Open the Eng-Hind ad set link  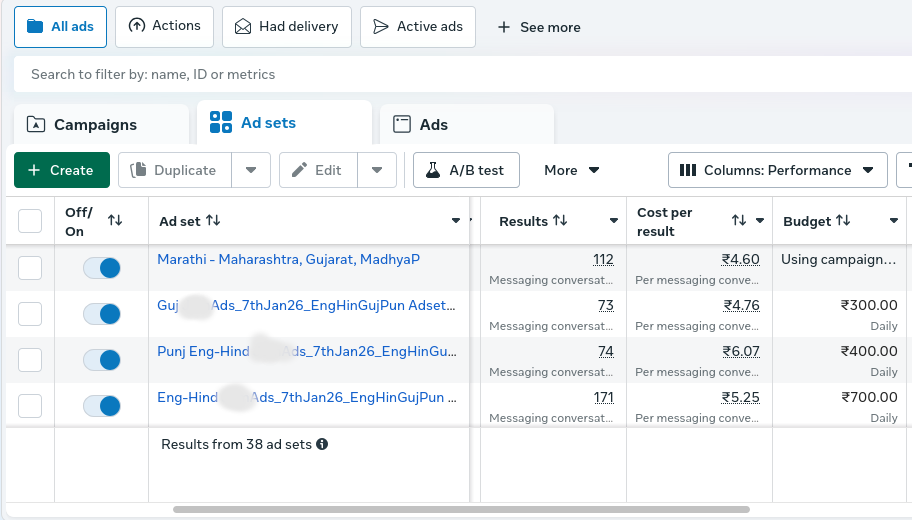click(x=307, y=397)
